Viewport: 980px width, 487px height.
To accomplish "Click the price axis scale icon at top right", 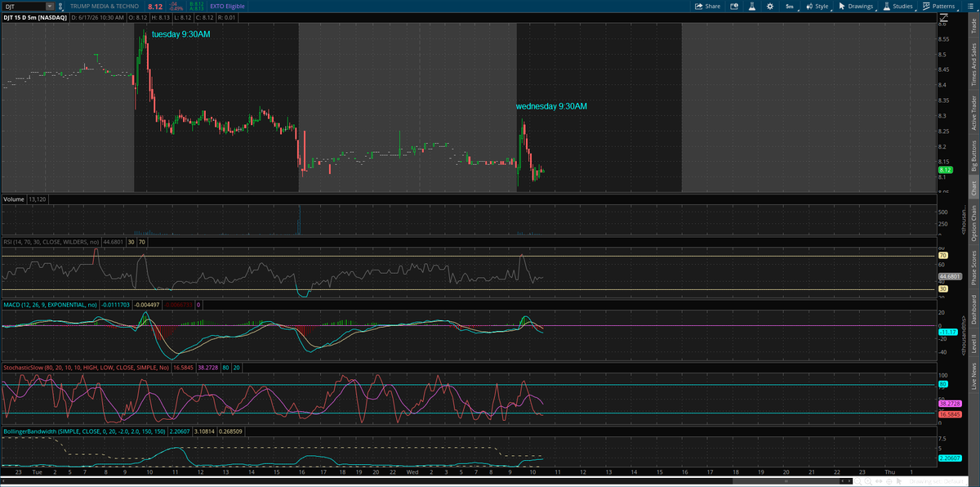I will pos(943,18).
